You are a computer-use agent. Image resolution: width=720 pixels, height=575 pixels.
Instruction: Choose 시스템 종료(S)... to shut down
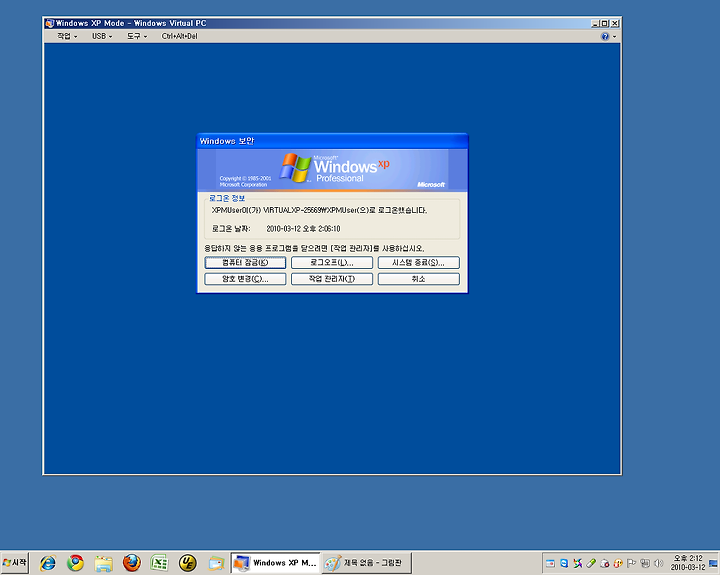tap(418, 263)
